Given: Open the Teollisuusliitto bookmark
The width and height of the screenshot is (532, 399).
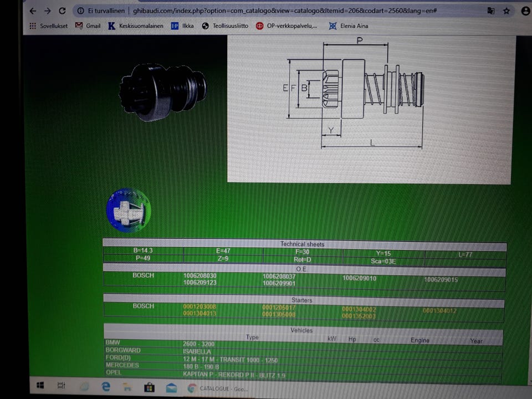Looking at the screenshot, I should coord(225,26).
